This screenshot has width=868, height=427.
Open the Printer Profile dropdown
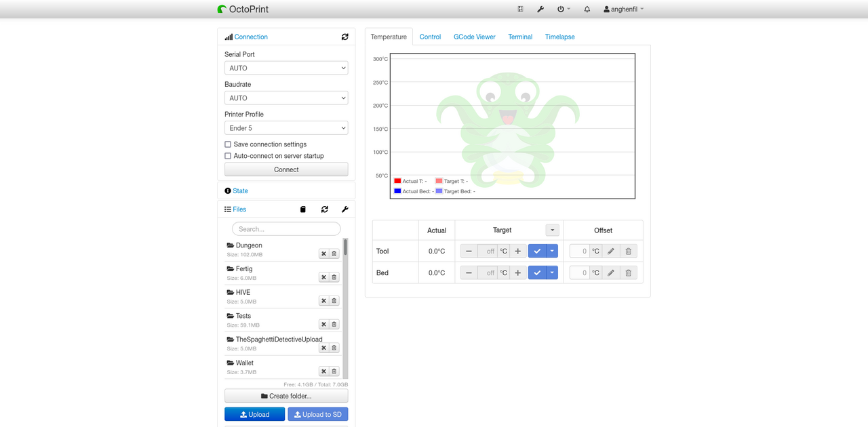pyautogui.click(x=286, y=127)
